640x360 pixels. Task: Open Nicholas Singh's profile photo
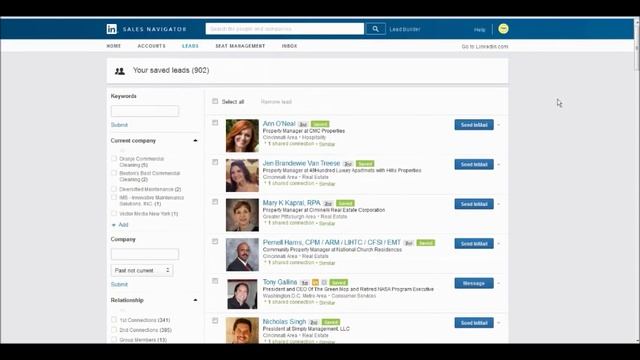(242, 330)
